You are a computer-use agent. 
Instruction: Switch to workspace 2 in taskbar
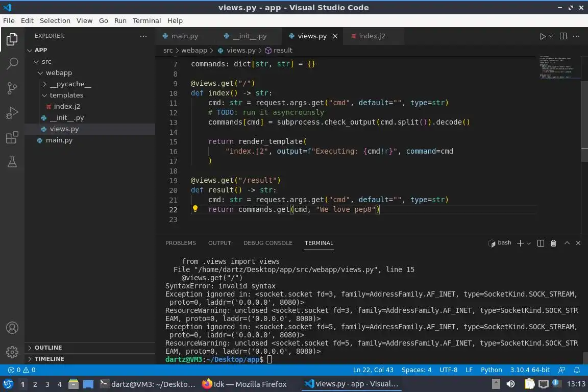pyautogui.click(x=35, y=384)
